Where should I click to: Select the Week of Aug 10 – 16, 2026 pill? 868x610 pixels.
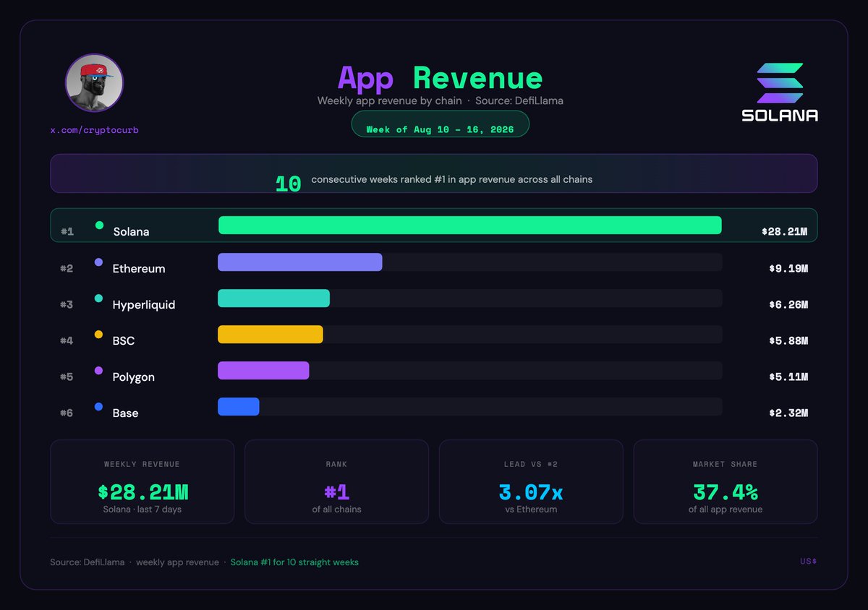(x=440, y=124)
